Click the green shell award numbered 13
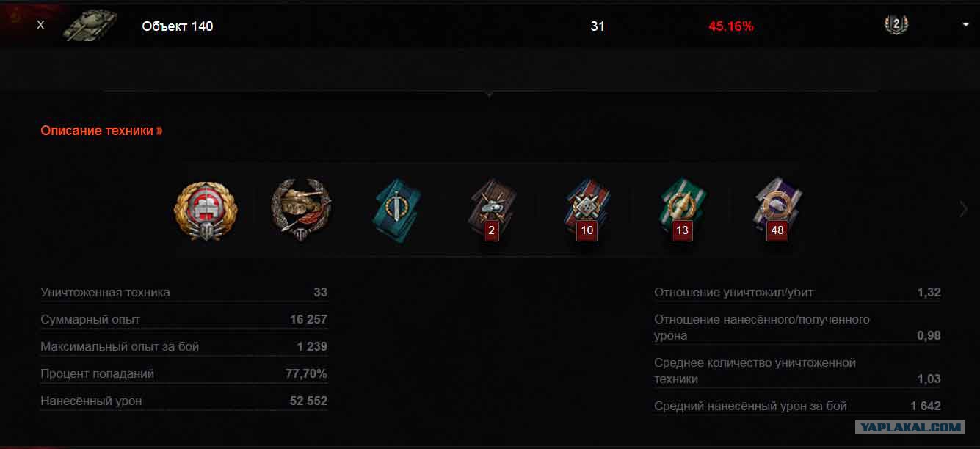Screen dimensions: 980x449 click(683, 210)
